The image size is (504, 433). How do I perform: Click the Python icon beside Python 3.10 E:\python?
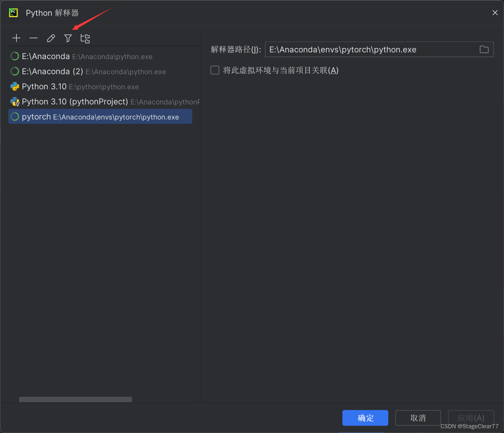[x=15, y=87]
